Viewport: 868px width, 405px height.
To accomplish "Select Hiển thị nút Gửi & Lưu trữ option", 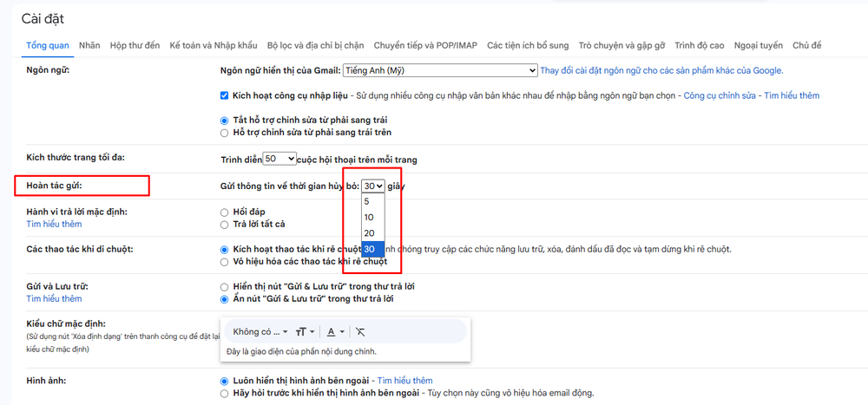I will point(224,287).
